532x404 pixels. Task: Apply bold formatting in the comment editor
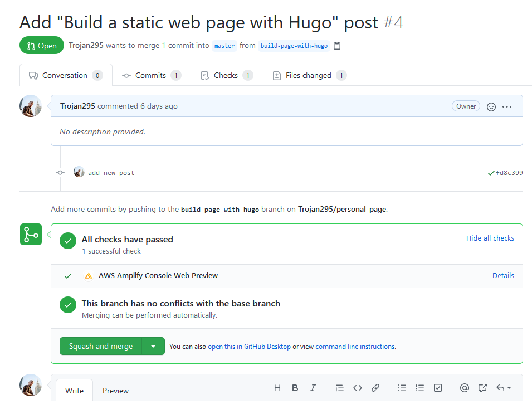pyautogui.click(x=295, y=388)
